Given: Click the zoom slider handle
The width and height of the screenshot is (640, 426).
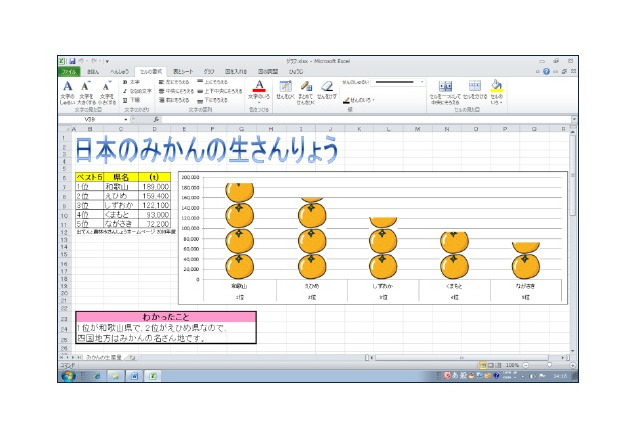Looking at the screenshot, I should [x=549, y=365].
